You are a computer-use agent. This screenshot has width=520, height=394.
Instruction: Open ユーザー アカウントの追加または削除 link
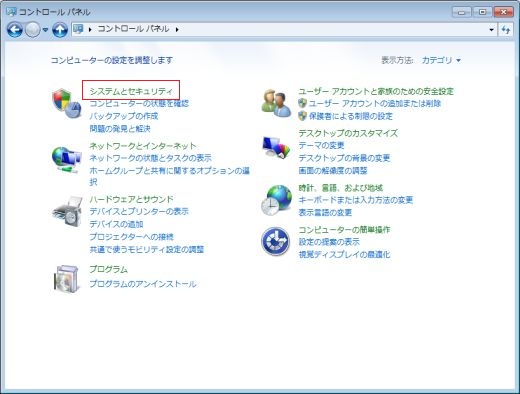(x=375, y=103)
